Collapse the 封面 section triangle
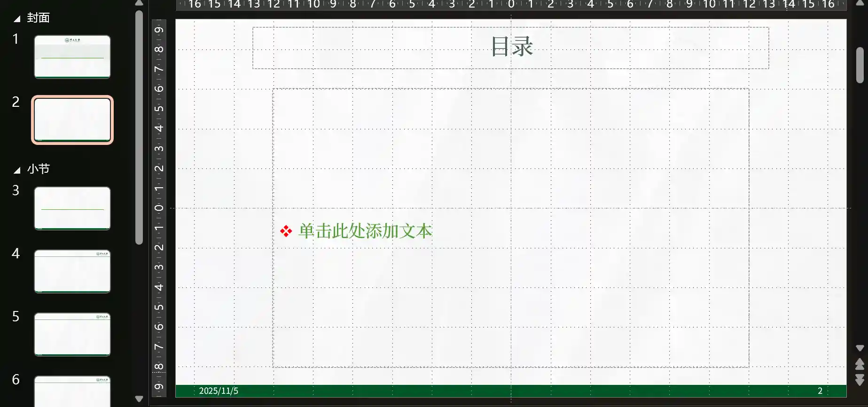868x407 pixels. [17, 19]
